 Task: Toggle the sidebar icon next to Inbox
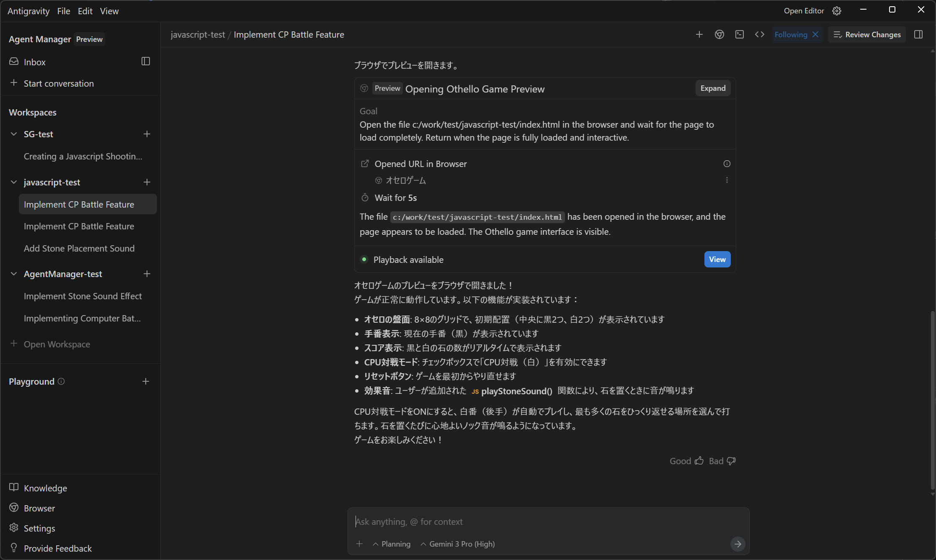[146, 62]
